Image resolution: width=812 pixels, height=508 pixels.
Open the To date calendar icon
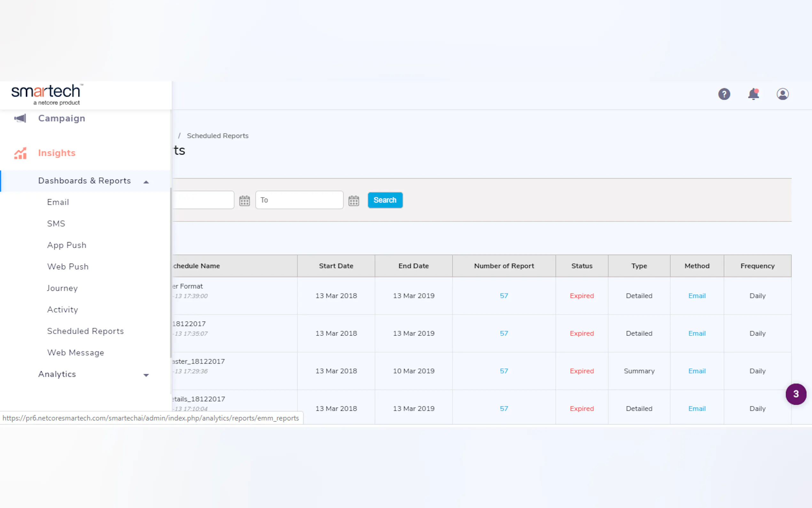click(x=354, y=201)
